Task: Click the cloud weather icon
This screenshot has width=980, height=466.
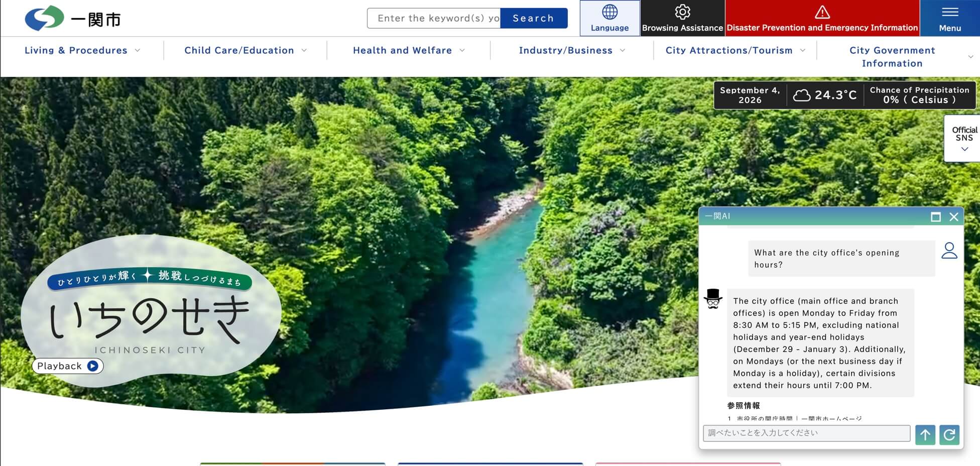Action: coord(802,95)
